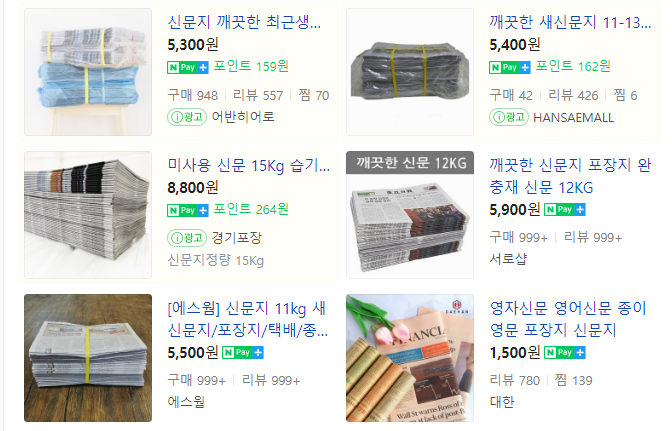Open the [에스웜] 신문지 11kg product title
672x431 pixels.
point(248,319)
